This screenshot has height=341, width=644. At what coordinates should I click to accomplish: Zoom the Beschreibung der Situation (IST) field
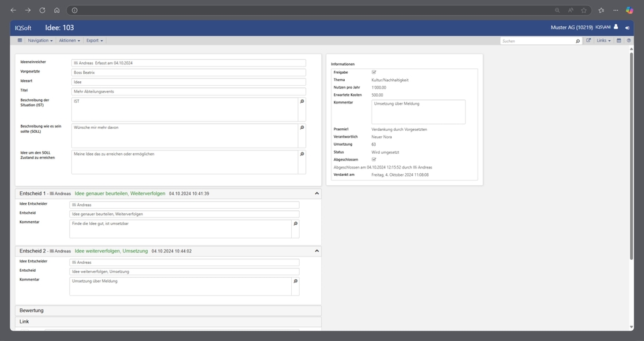(302, 101)
